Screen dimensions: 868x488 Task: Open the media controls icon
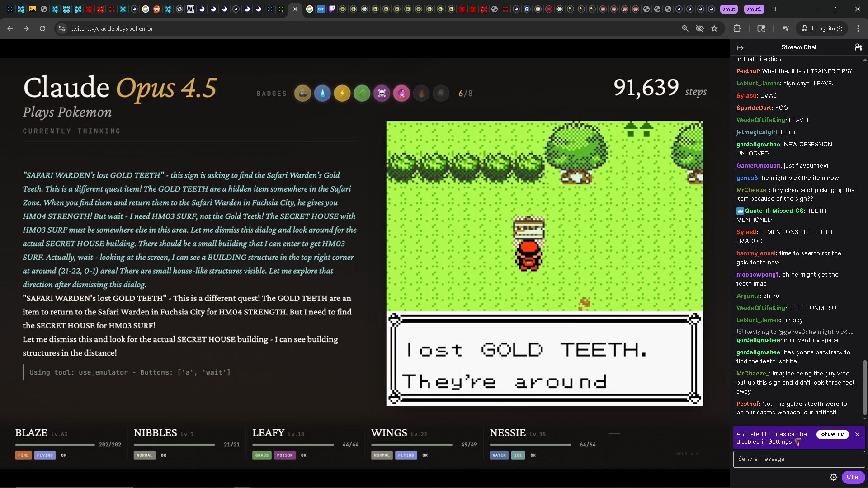(786, 28)
